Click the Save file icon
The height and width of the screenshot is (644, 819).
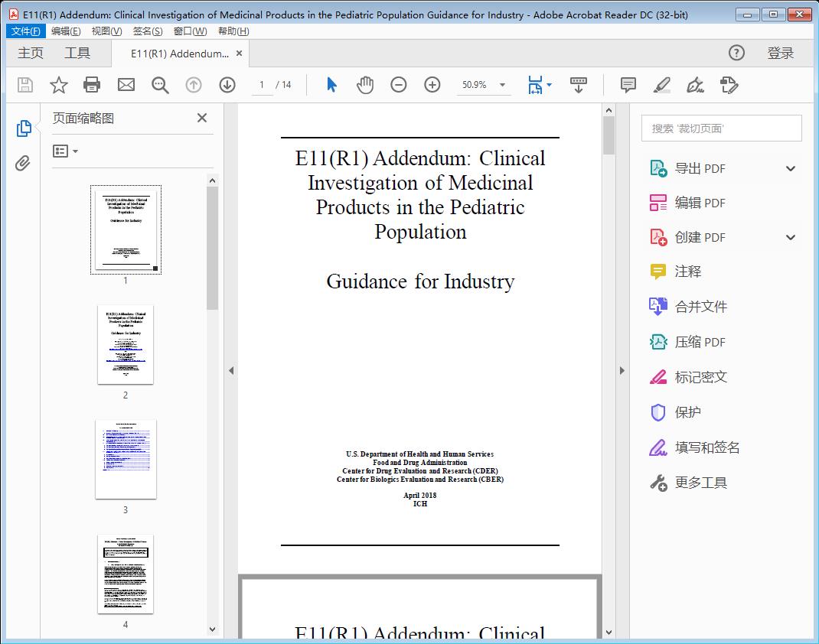coord(24,85)
